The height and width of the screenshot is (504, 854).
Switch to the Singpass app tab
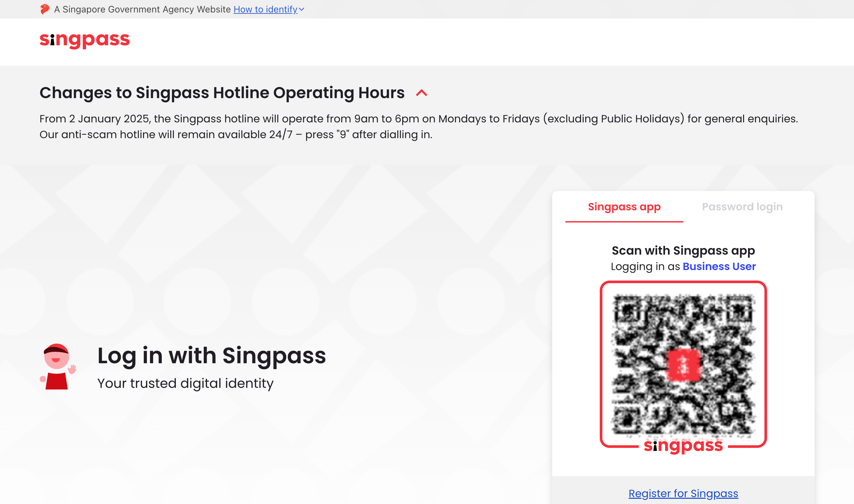624,207
